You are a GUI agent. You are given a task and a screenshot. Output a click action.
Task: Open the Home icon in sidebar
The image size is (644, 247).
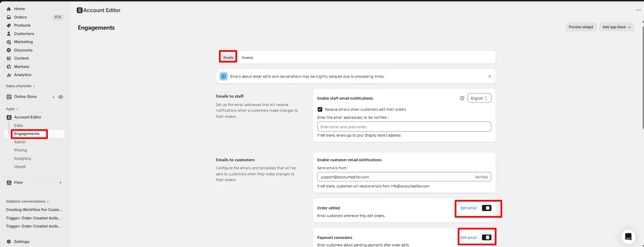coord(9,9)
